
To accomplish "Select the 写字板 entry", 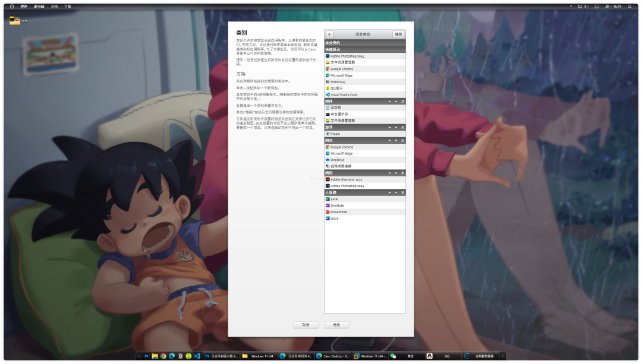I will pyautogui.click(x=365, y=108).
